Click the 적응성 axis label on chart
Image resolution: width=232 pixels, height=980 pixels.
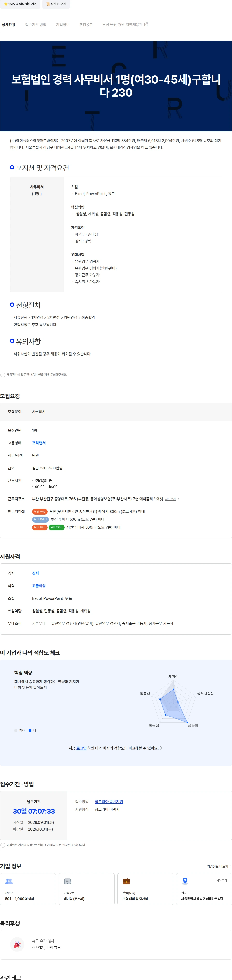[x=145, y=694]
